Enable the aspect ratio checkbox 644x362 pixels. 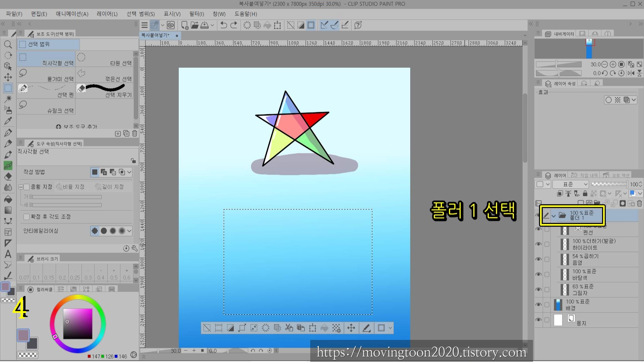[27, 187]
